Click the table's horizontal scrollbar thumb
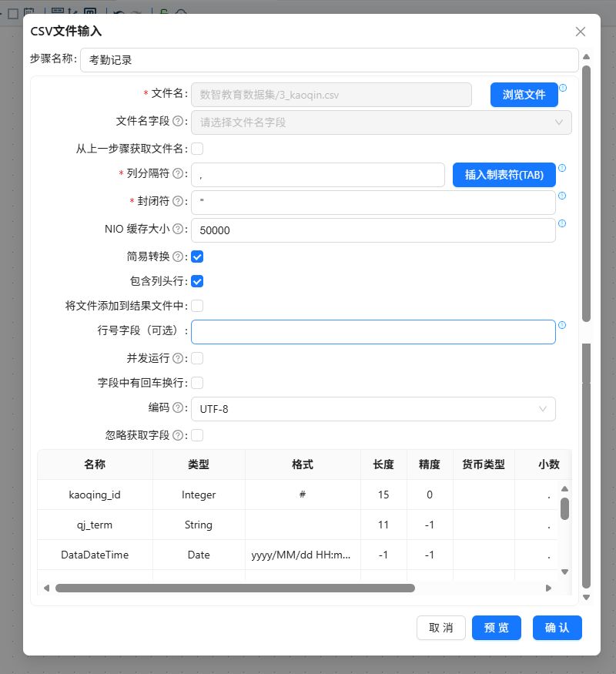 coord(235,588)
